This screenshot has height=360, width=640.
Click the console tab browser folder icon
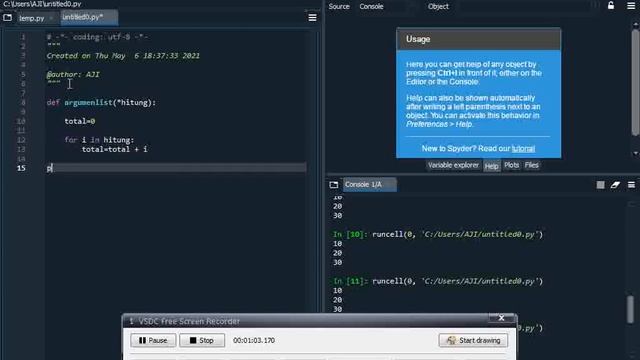(x=333, y=185)
